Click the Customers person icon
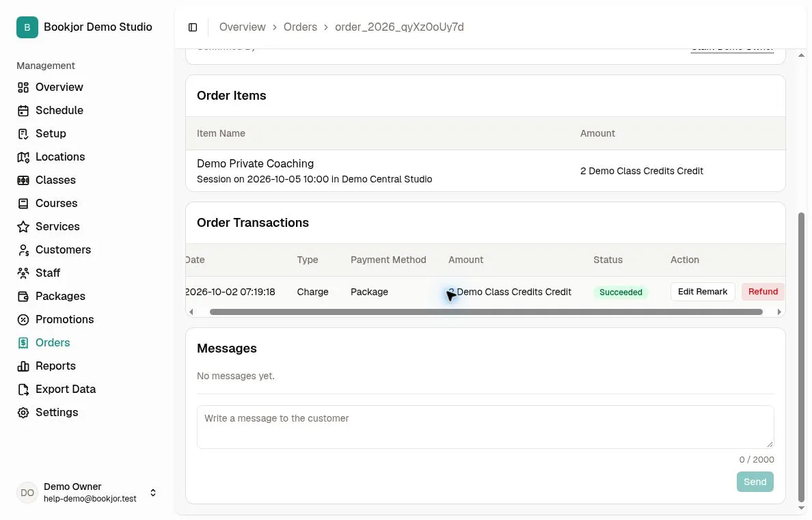 [x=23, y=250]
